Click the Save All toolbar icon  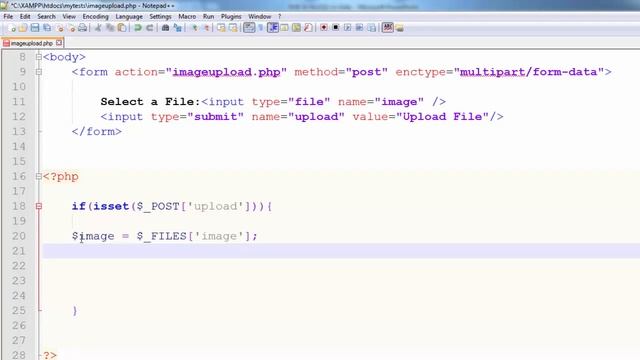47,28
